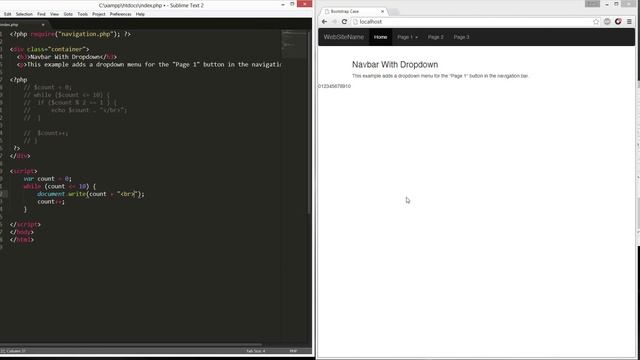Click the closing </html> tag line
Image resolution: width=640 pixels, height=360 pixels.
pos(22,240)
